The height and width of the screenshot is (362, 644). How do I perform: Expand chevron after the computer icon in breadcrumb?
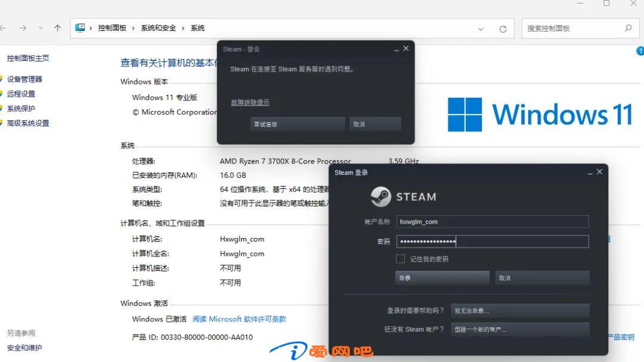91,29
